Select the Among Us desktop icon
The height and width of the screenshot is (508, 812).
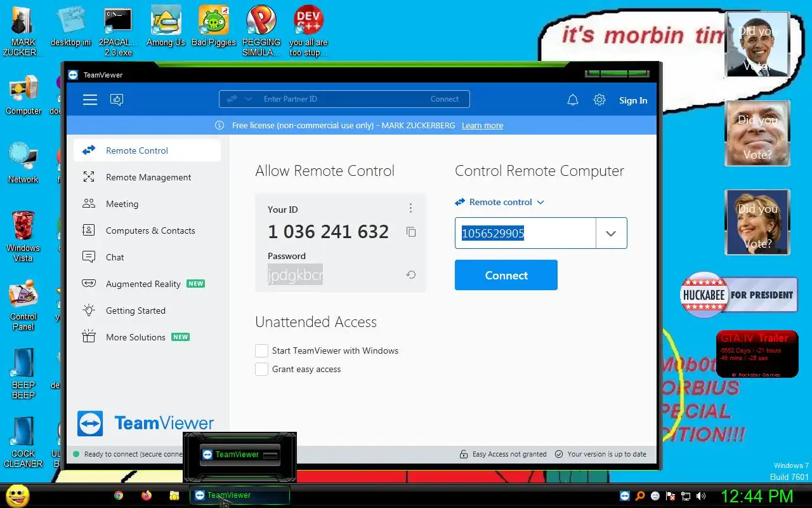click(166, 27)
